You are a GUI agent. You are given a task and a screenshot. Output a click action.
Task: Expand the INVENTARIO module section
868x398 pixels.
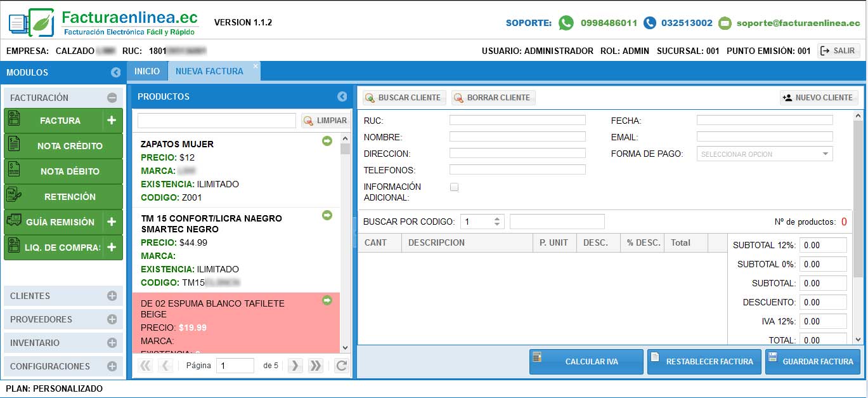click(112, 343)
